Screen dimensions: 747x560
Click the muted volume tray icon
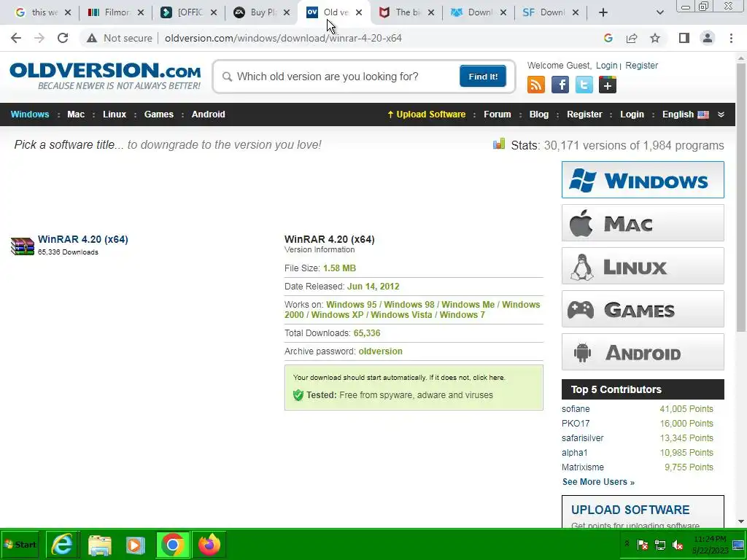click(x=678, y=545)
